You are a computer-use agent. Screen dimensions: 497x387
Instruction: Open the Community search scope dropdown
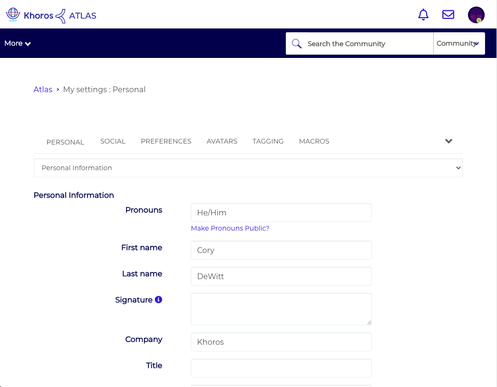(x=459, y=43)
